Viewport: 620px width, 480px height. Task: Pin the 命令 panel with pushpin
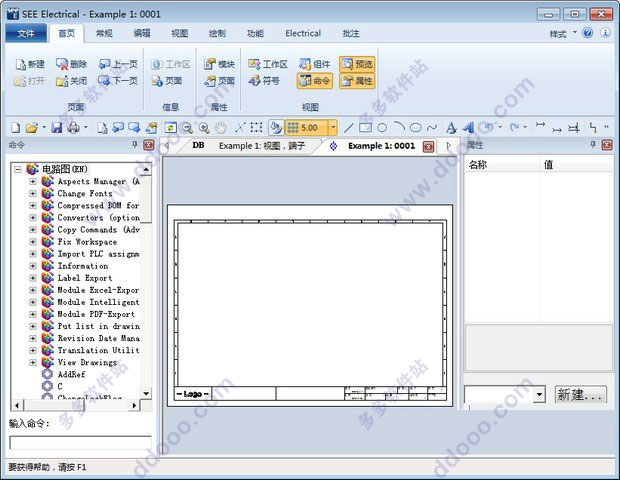click(135, 145)
